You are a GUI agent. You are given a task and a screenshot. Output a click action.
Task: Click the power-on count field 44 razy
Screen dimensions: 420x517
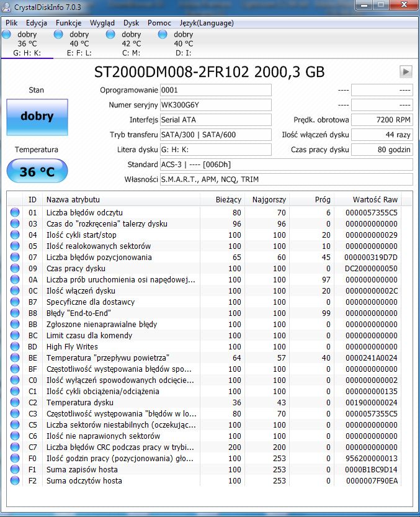coord(382,135)
